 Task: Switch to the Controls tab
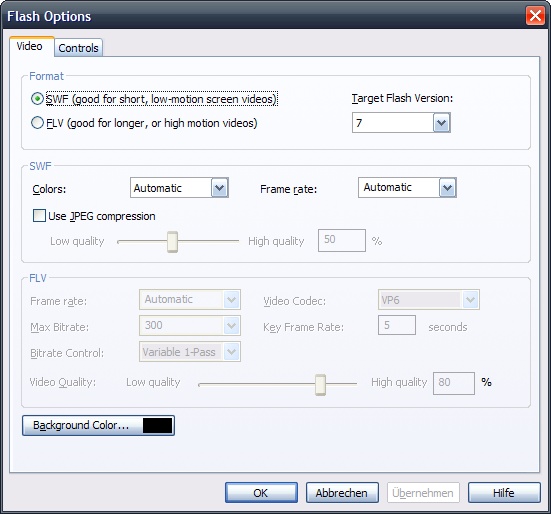[78, 47]
